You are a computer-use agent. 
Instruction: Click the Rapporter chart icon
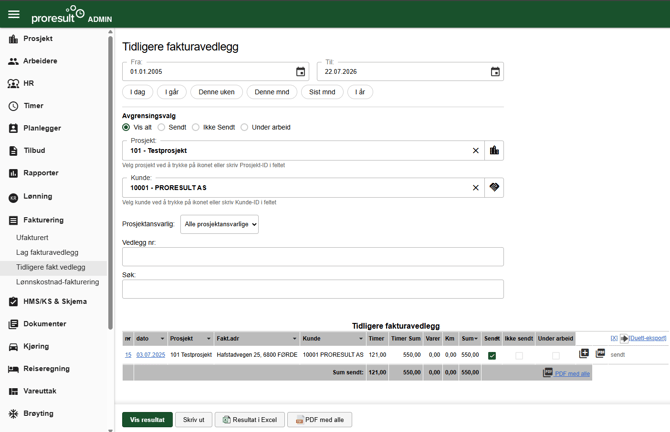(13, 173)
